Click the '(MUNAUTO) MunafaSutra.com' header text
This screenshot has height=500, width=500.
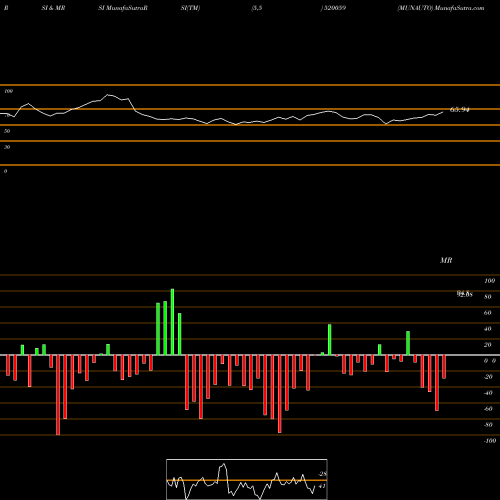point(441,8)
